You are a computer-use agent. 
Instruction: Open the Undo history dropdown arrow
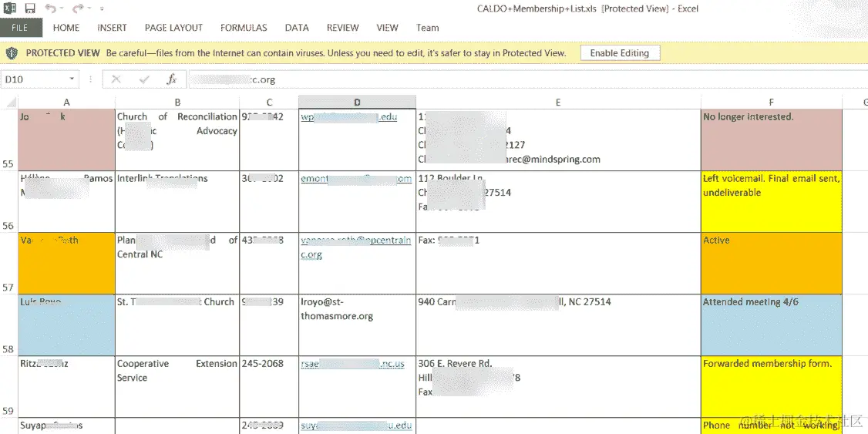pos(61,8)
